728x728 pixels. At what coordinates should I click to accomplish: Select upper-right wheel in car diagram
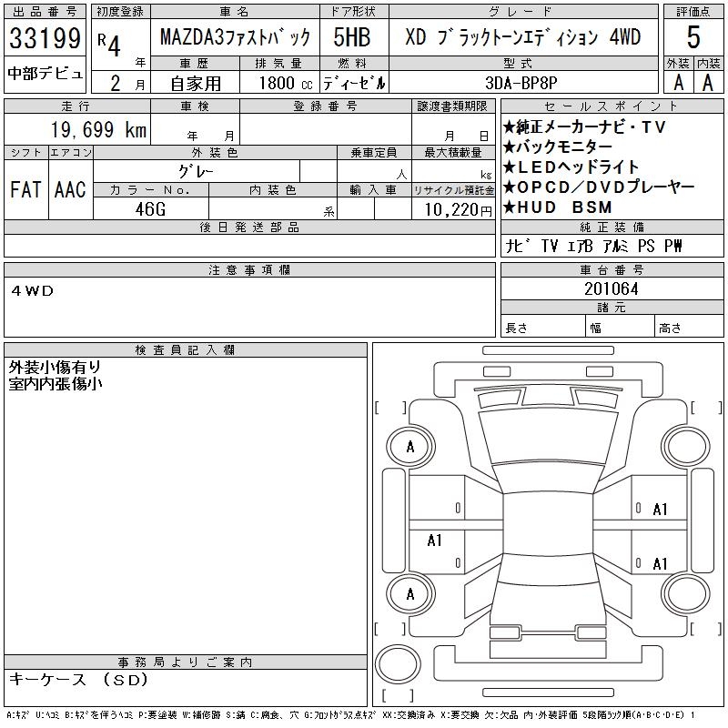tap(686, 447)
